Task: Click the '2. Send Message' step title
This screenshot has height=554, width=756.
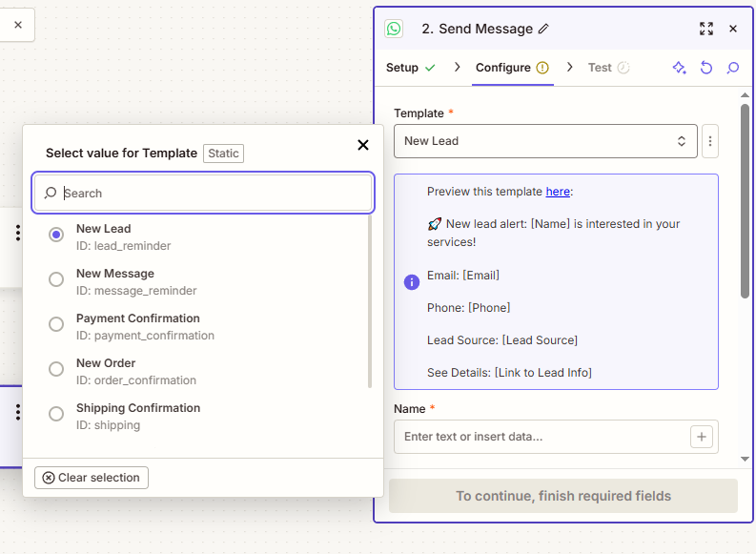Action: (x=478, y=29)
